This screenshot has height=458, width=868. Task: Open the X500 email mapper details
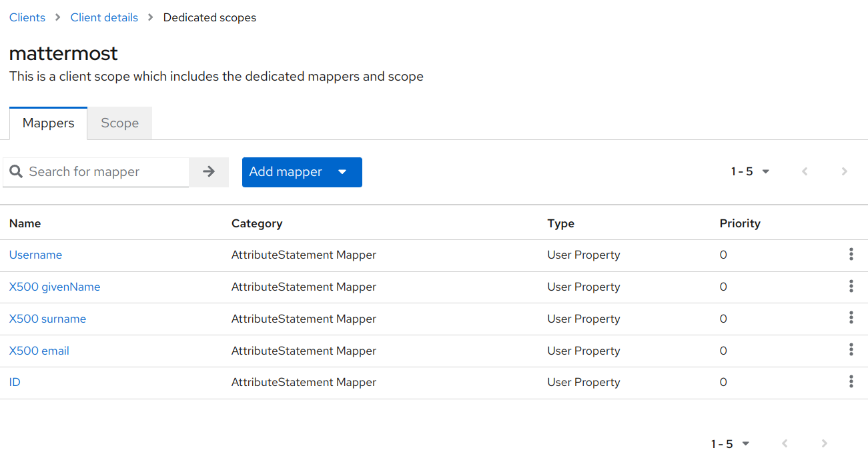(39, 351)
